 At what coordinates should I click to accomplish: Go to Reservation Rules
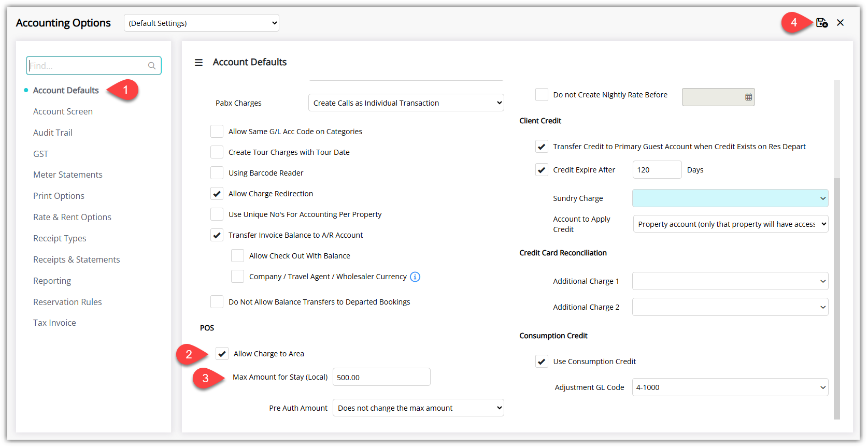[x=67, y=302]
